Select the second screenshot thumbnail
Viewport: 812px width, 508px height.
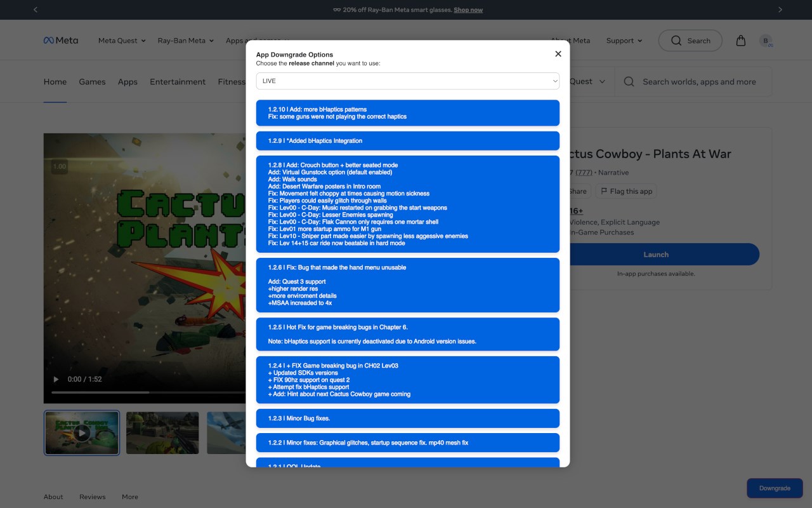click(x=162, y=433)
